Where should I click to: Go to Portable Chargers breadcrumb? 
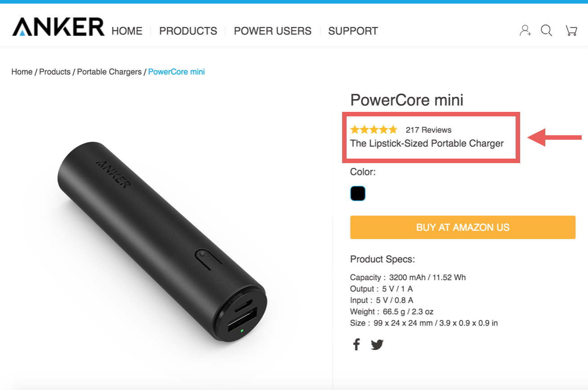point(109,72)
